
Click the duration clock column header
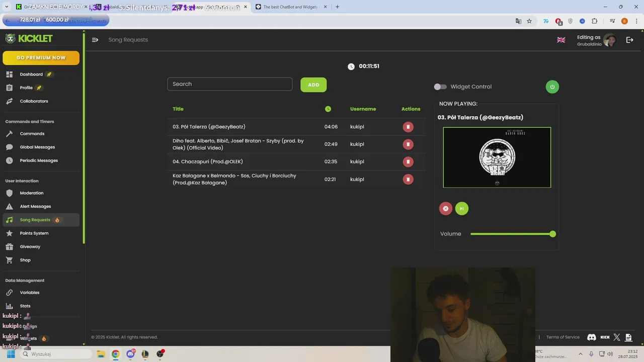[328, 109]
